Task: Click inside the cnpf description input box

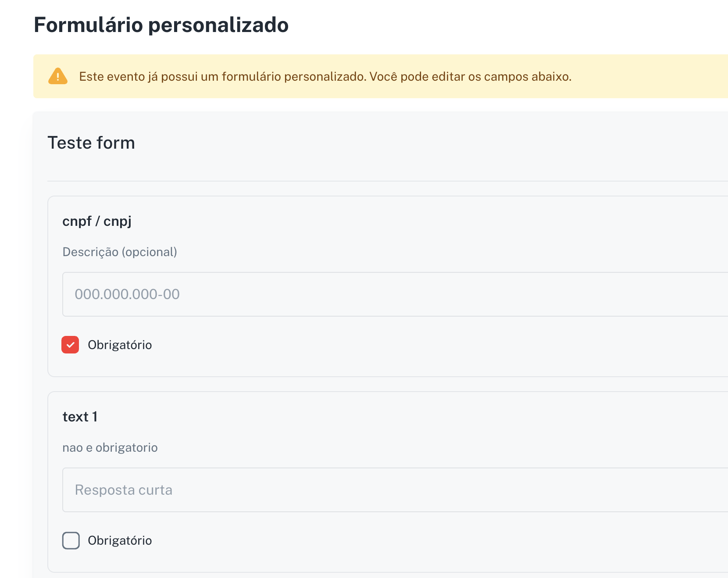Action: click(219, 294)
